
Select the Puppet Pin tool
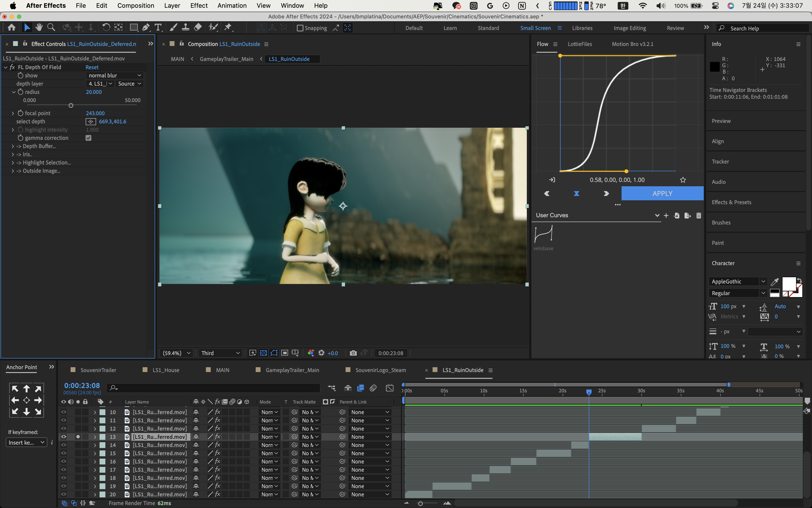click(228, 28)
